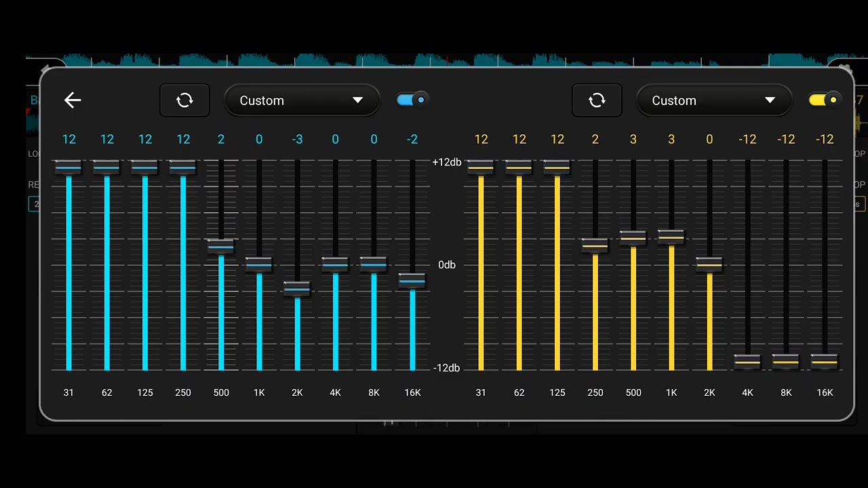Click the blue 8K slider handle
Viewport: 868px width, 488px height.
pyautogui.click(x=374, y=264)
